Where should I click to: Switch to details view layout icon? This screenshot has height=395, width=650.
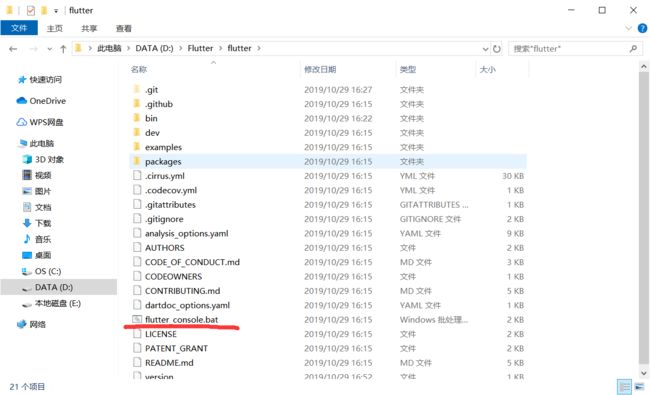(x=624, y=387)
